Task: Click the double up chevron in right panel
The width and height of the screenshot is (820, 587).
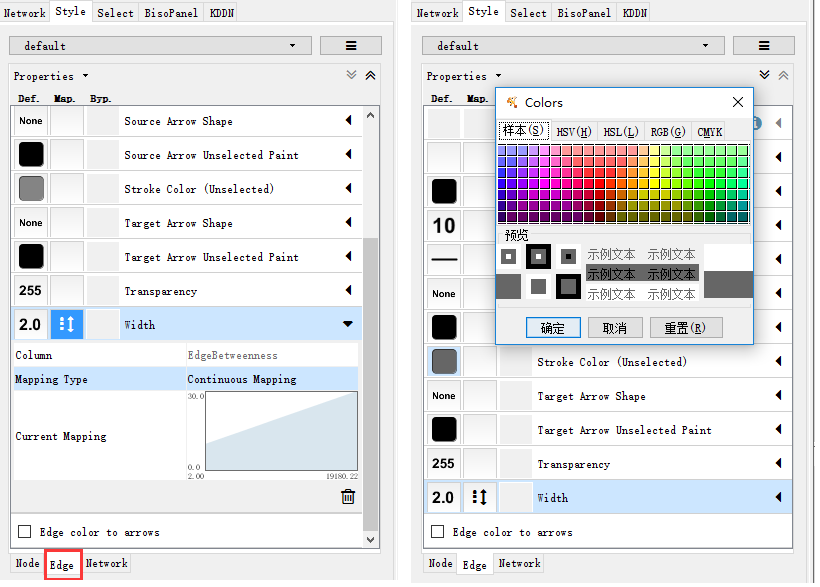Action: (x=783, y=75)
